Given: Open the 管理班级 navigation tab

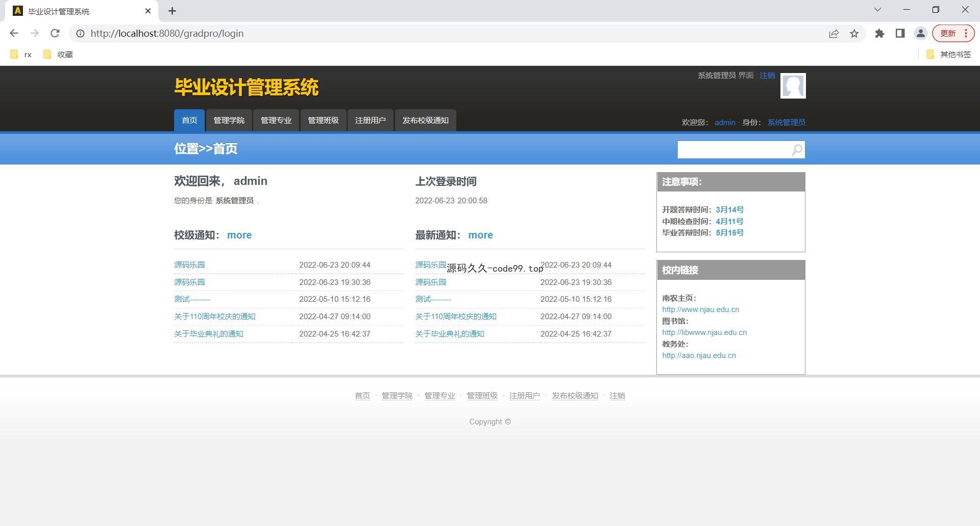Looking at the screenshot, I should pyautogui.click(x=323, y=121).
